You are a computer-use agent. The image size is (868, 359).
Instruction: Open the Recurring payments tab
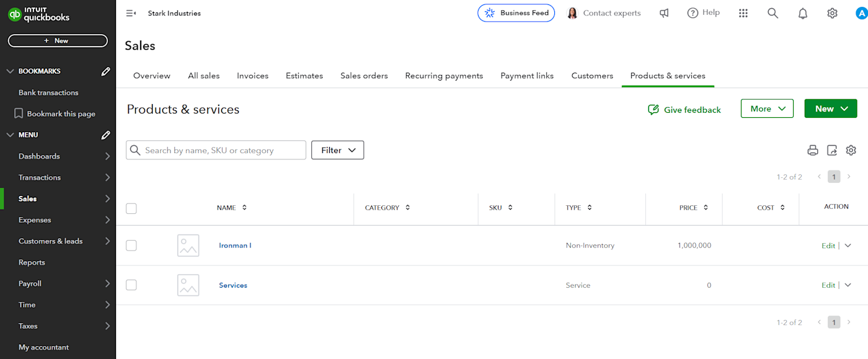[444, 76]
